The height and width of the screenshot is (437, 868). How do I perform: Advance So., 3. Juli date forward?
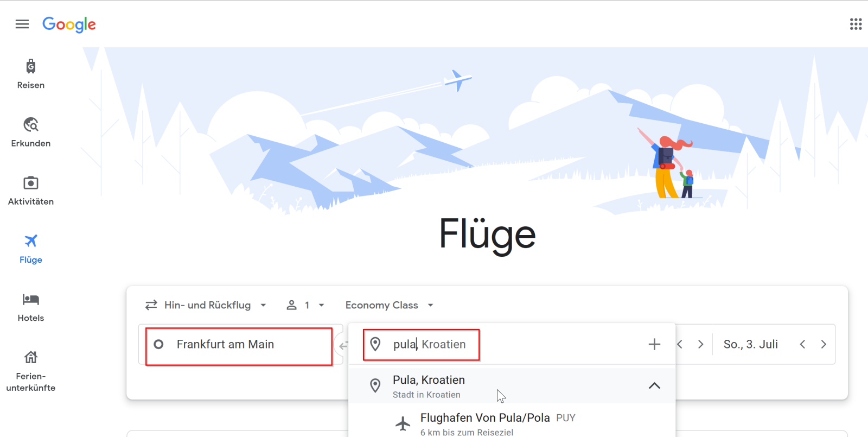point(824,344)
